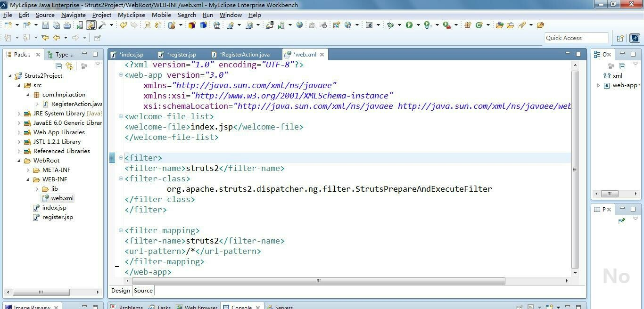Click the New Java Class green C icon
The height and width of the screenshot is (309, 644).
click(479, 25)
